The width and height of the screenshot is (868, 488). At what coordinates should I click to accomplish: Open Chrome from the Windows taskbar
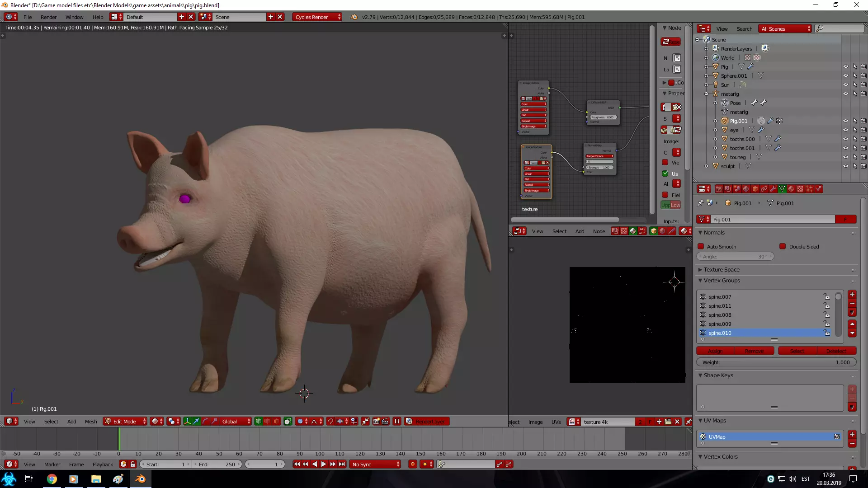[52, 479]
